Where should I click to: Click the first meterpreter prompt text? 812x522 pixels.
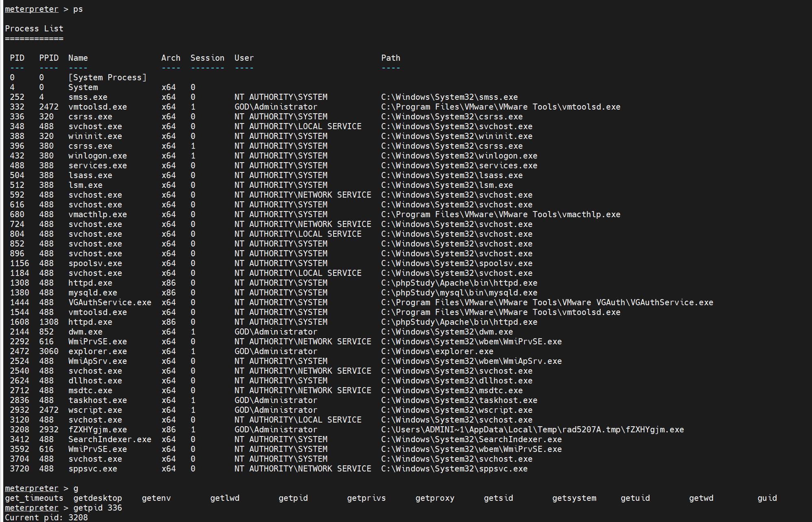coord(31,9)
